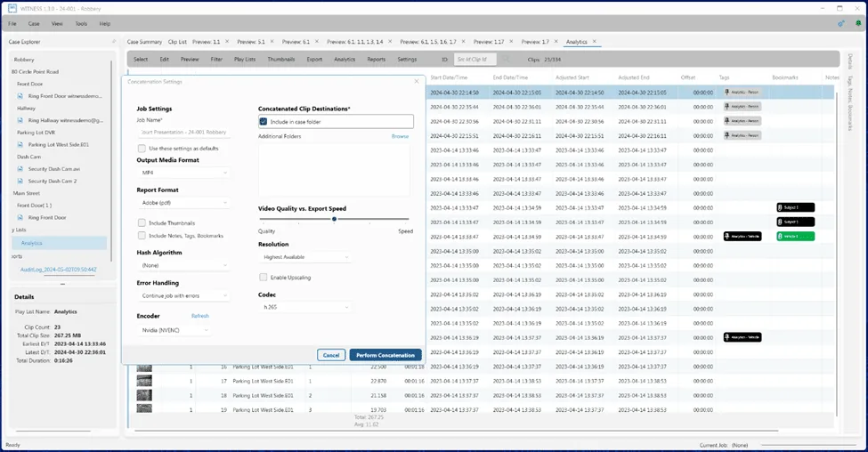Enable Upscaling checkbox
Image resolution: width=868 pixels, height=452 pixels.
[264, 278]
